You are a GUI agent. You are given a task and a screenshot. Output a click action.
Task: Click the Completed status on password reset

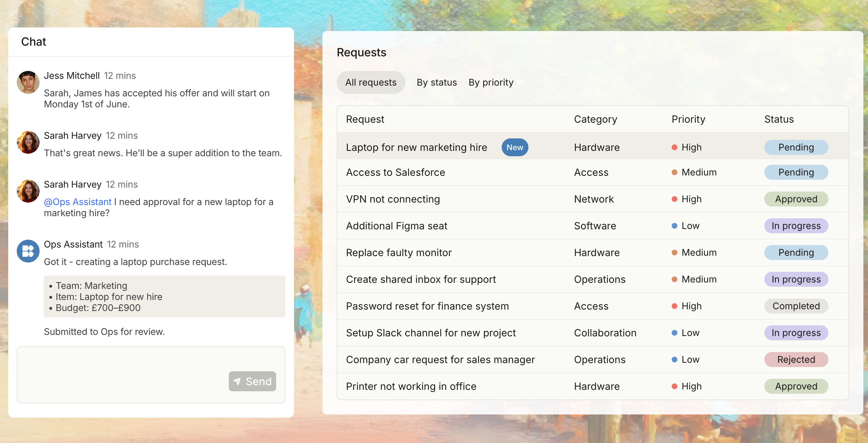(796, 306)
